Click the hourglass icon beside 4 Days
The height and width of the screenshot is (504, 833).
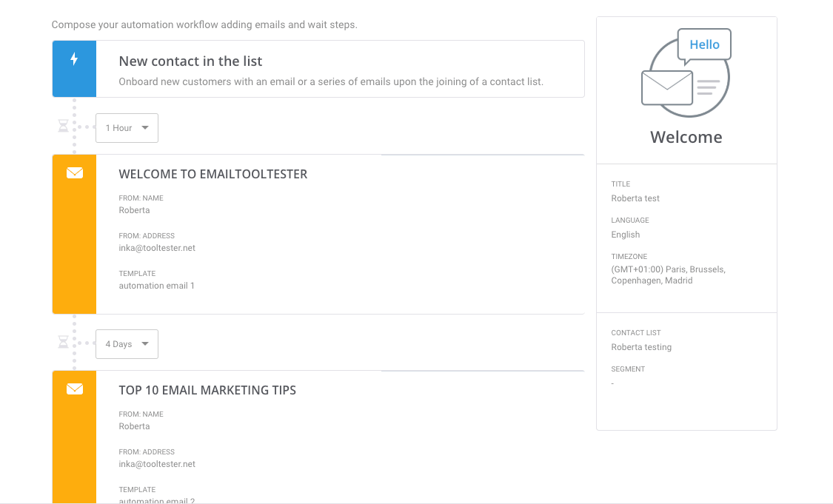point(63,342)
